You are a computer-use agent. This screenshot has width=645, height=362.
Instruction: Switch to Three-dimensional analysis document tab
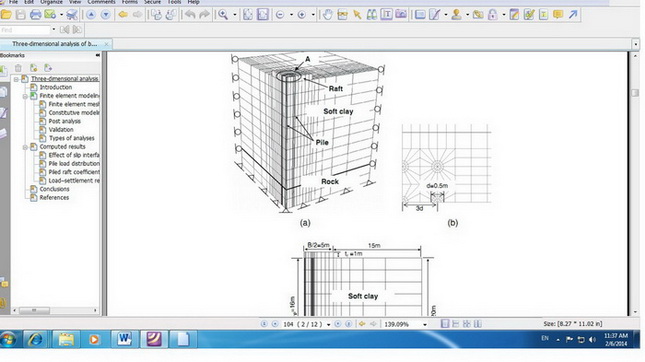coord(54,44)
